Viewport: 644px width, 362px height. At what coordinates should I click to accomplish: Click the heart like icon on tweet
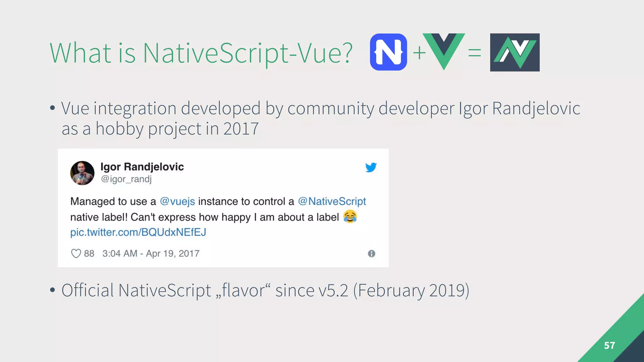76,253
